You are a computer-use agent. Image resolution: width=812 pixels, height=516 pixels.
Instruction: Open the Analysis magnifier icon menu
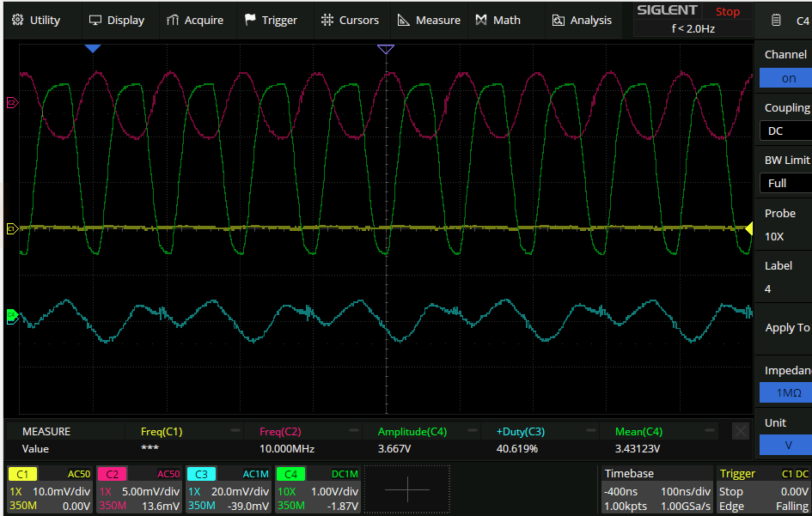559,20
